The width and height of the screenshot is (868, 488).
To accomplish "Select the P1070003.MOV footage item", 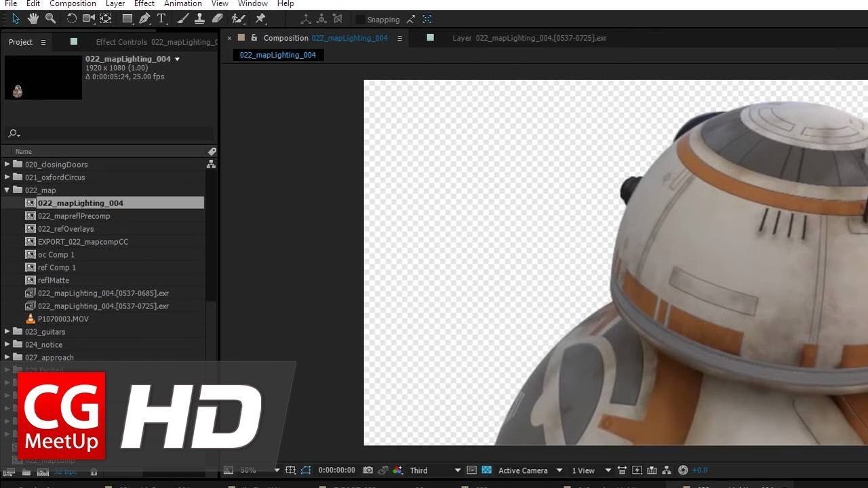I will pos(63,319).
